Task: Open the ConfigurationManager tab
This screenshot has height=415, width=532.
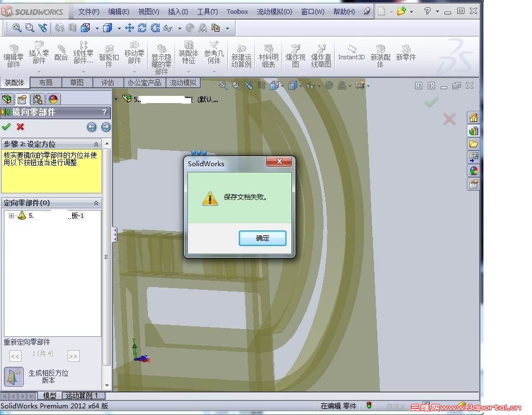Action: click(x=38, y=99)
